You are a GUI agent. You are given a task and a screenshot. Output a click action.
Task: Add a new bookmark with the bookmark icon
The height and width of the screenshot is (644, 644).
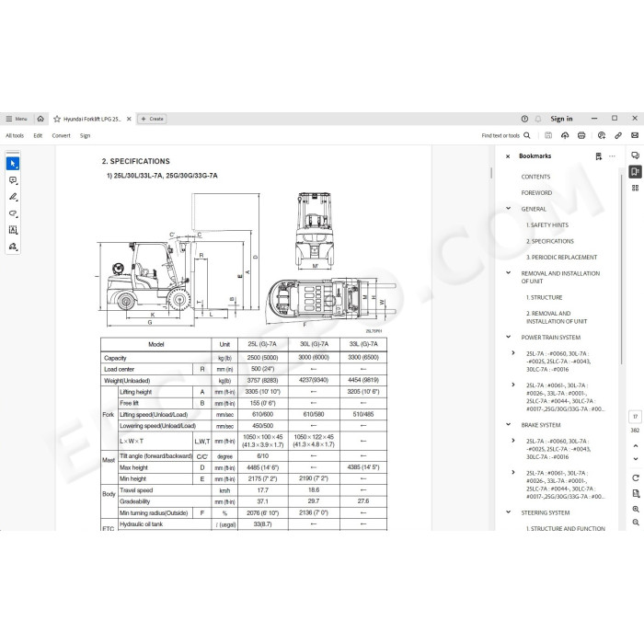[x=598, y=156]
